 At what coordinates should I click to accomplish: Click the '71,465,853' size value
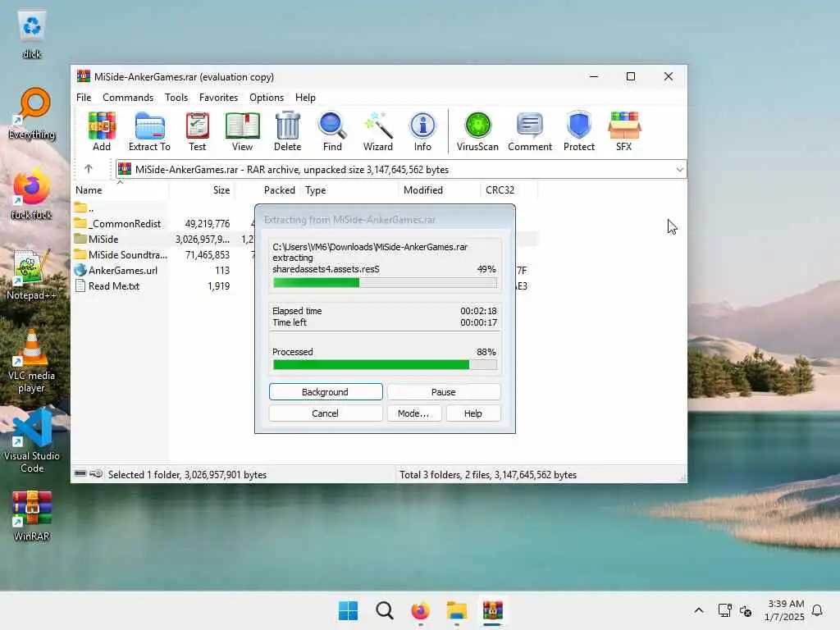[208, 255]
